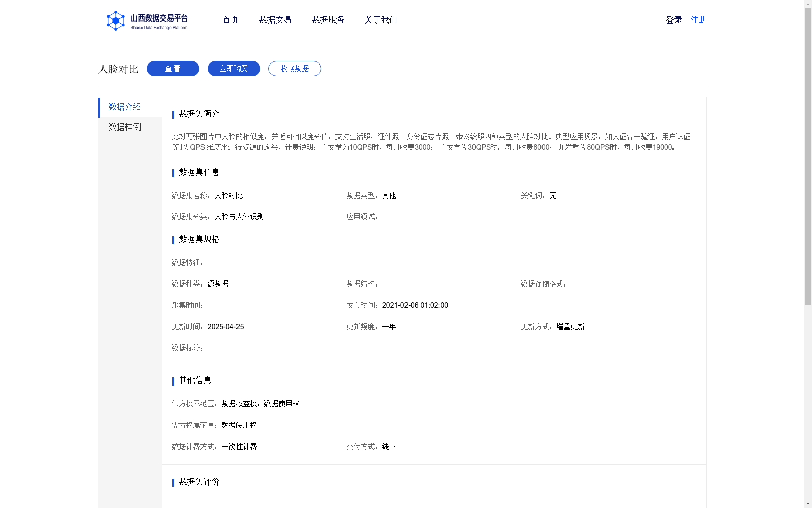This screenshot has height=508, width=812.
Task: Click the 数据集信息 section heading
Action: click(199, 172)
